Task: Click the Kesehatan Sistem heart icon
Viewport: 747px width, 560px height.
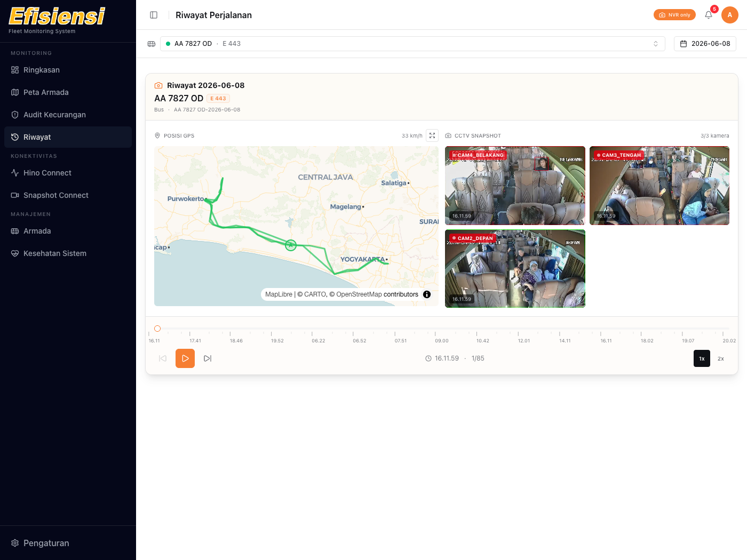Action: 15,253
